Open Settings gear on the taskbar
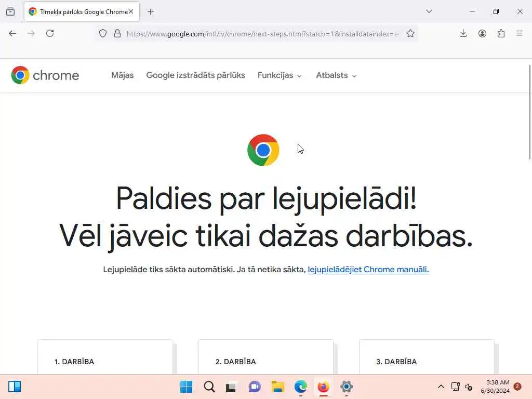This screenshot has width=532, height=399. [x=347, y=387]
